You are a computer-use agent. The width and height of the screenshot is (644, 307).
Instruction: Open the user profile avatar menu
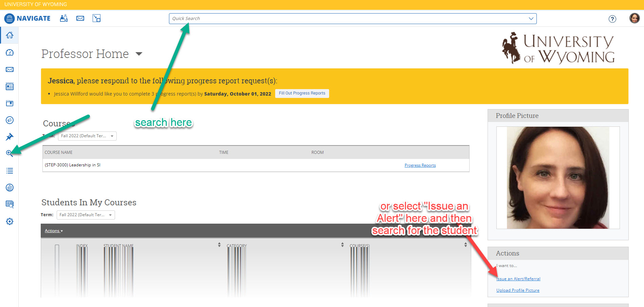634,18
